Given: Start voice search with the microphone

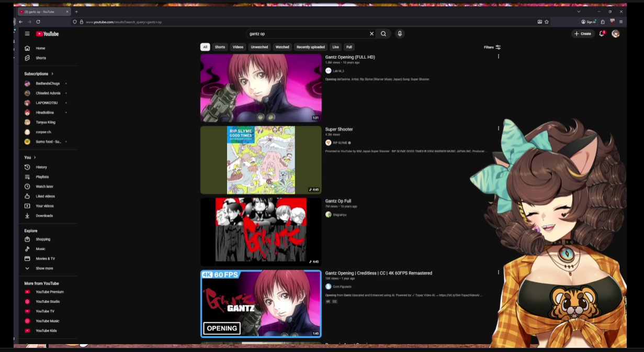Looking at the screenshot, I should pyautogui.click(x=400, y=34).
